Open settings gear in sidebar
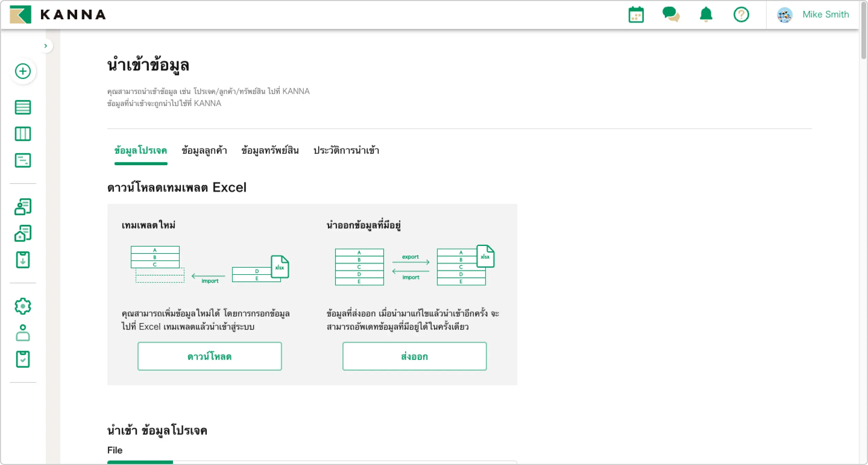Viewport: 868px width, 465px height. [x=23, y=306]
